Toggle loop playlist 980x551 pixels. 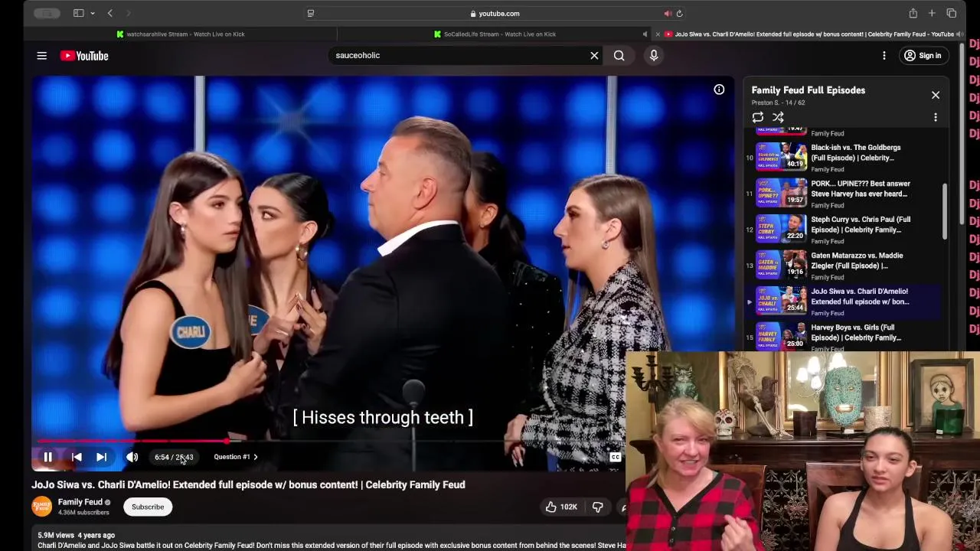coord(757,117)
